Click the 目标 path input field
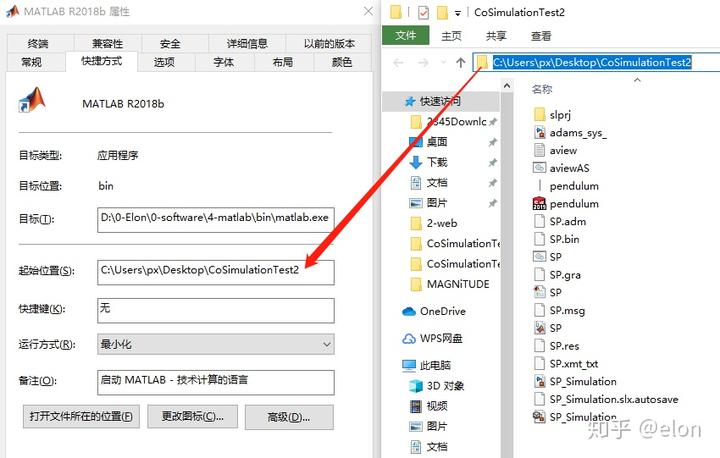The width and height of the screenshot is (720, 458). click(x=216, y=220)
